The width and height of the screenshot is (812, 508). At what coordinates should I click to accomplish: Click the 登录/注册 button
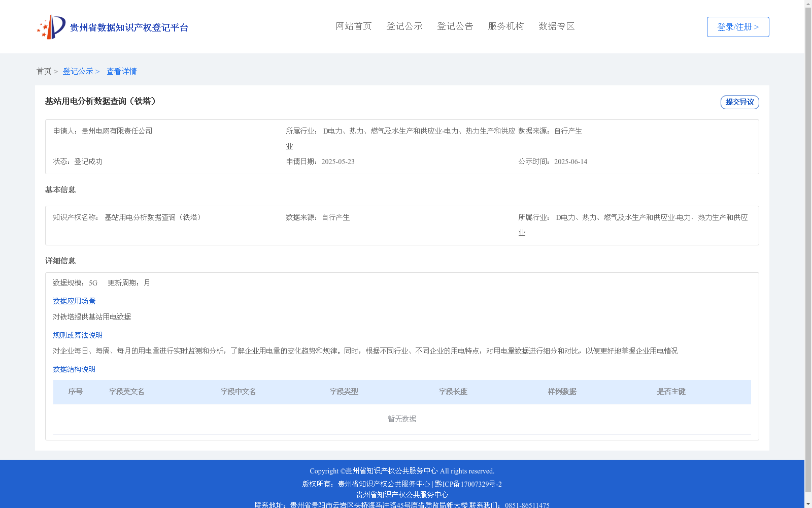(x=738, y=27)
